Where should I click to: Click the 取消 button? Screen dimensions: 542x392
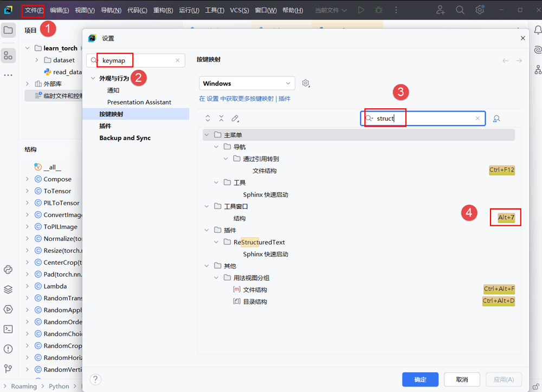462,380
